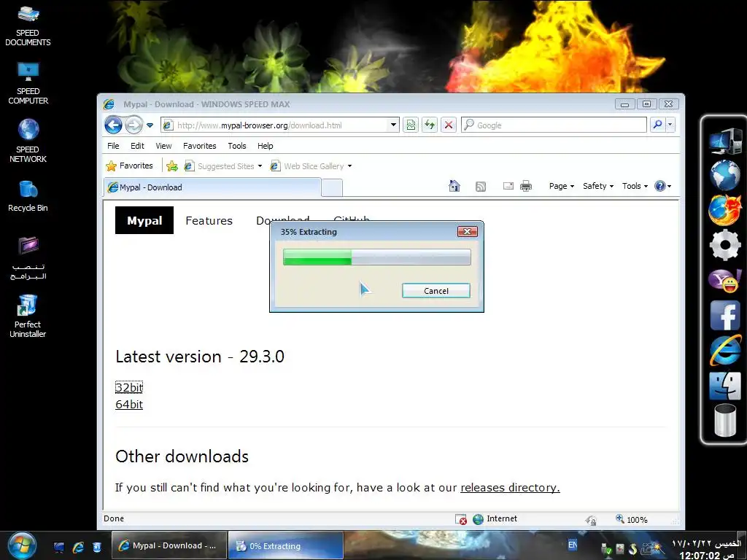Open the Help menu
The image size is (747, 560).
coord(266,146)
